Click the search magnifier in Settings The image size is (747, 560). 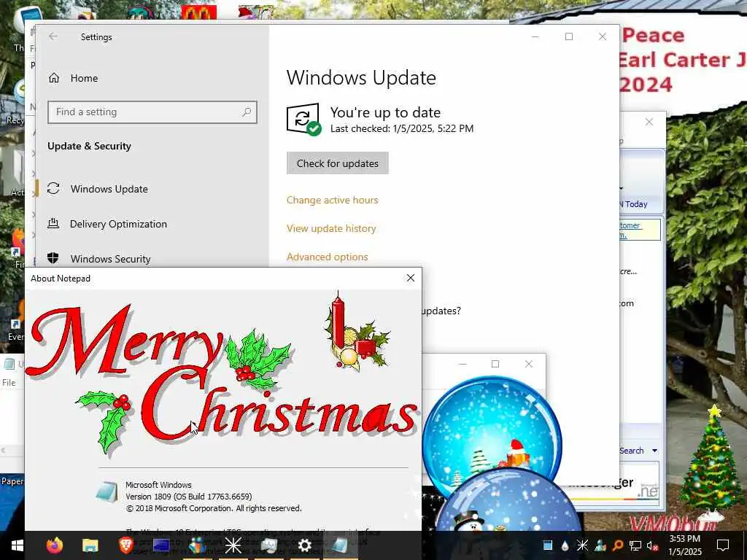[247, 112]
